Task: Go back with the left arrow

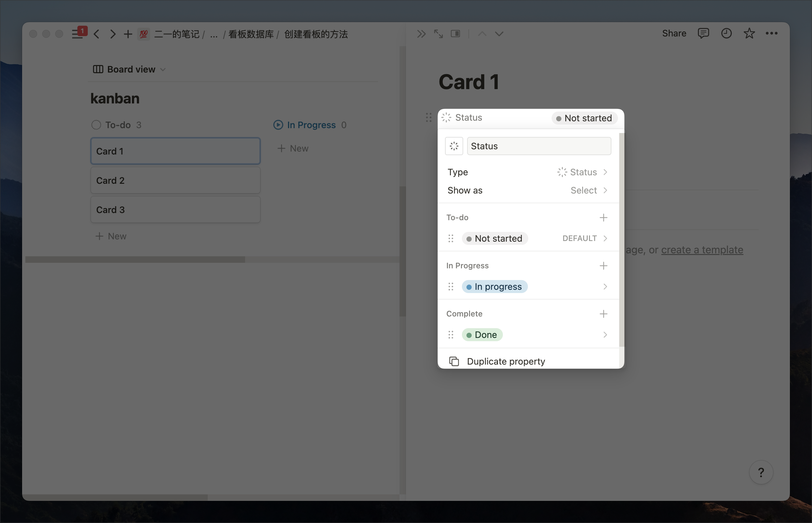Action: pyautogui.click(x=97, y=34)
